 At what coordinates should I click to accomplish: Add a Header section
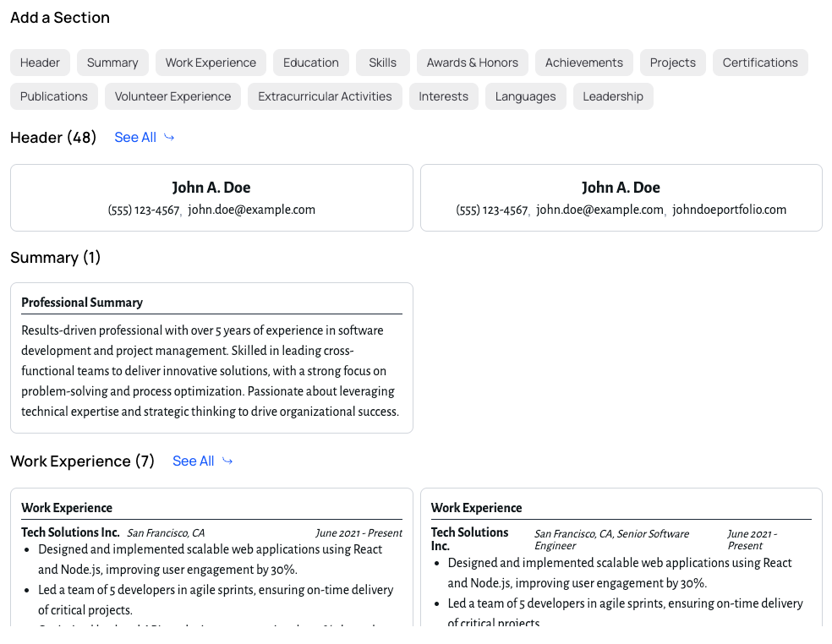40,62
